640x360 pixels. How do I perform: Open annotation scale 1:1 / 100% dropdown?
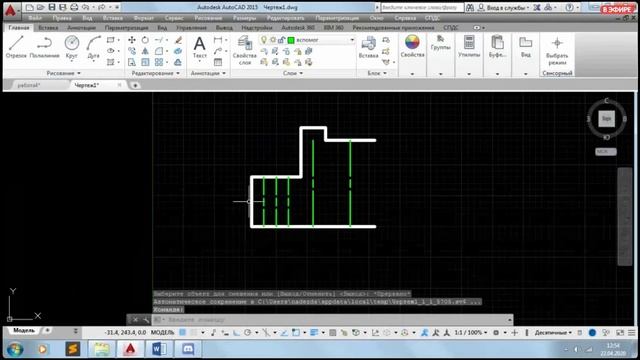[x=471, y=333]
